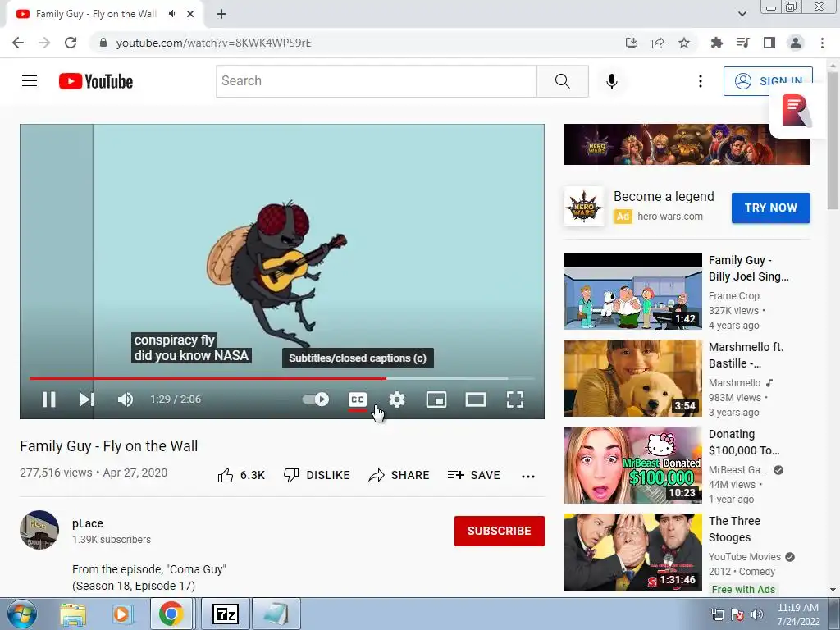Image resolution: width=840 pixels, height=630 pixels.
Task: Open system tray volume icon
Action: 757,614
